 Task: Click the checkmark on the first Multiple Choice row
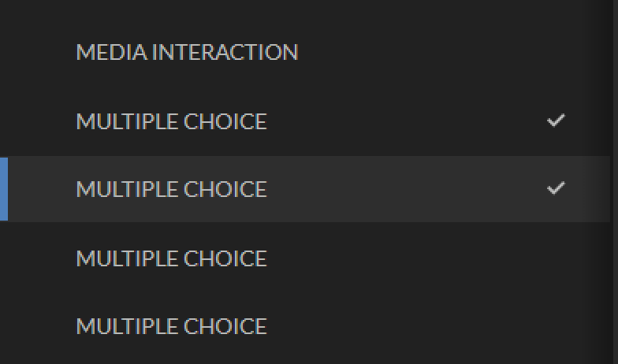(556, 121)
